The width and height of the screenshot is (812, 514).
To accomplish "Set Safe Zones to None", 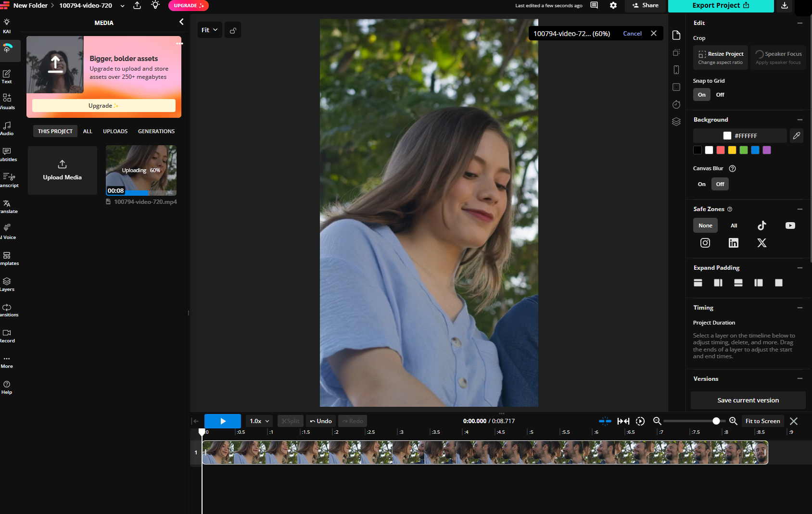I will tap(705, 226).
